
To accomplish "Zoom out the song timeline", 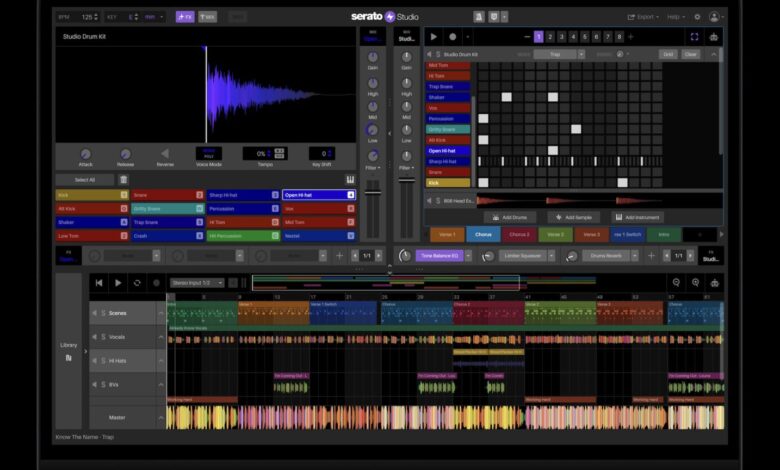I will point(676,282).
